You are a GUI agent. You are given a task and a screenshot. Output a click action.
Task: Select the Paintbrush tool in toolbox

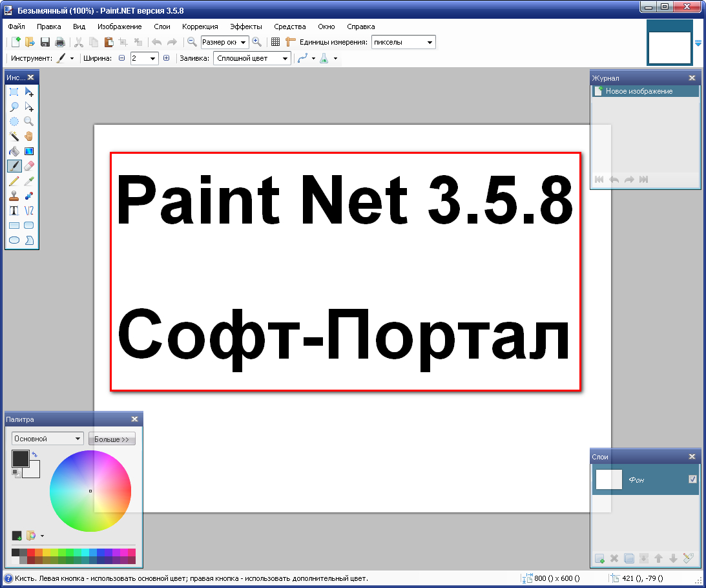(x=14, y=166)
